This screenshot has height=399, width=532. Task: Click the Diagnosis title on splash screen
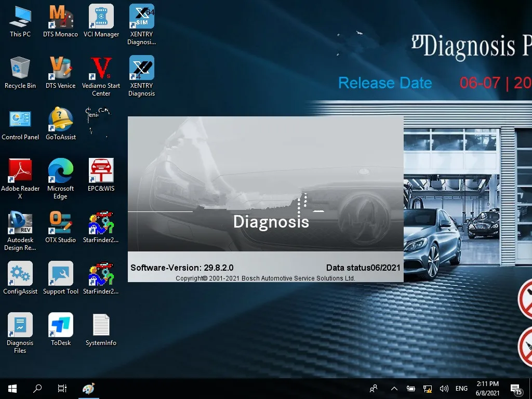(x=271, y=221)
